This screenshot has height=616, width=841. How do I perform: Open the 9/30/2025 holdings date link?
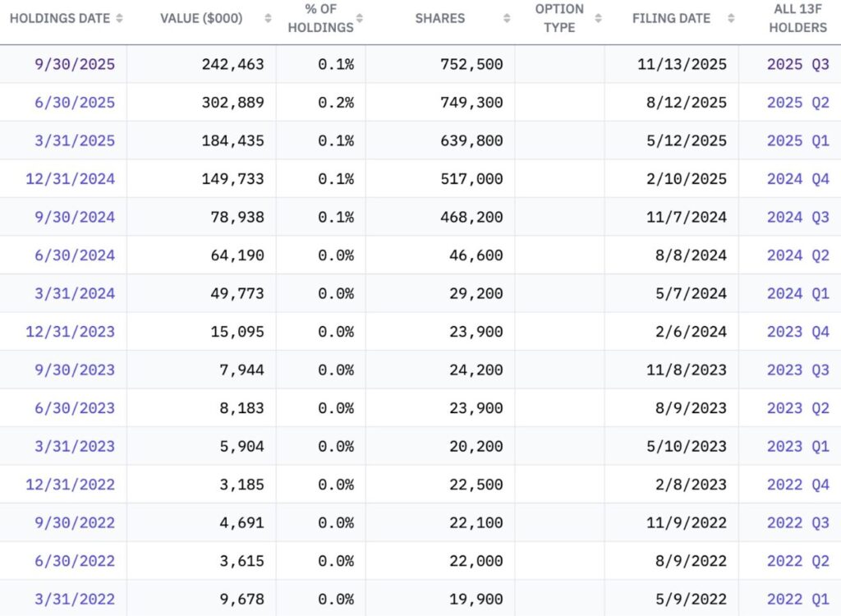(x=75, y=64)
